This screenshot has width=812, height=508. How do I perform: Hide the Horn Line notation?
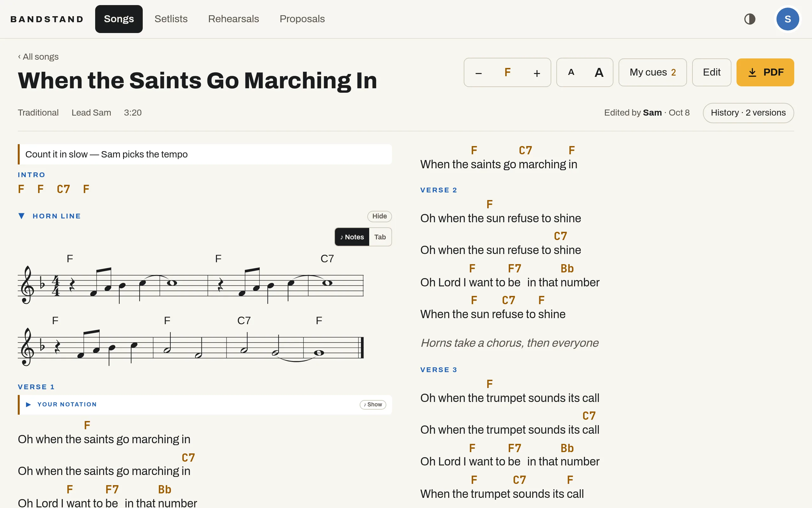pos(379,216)
